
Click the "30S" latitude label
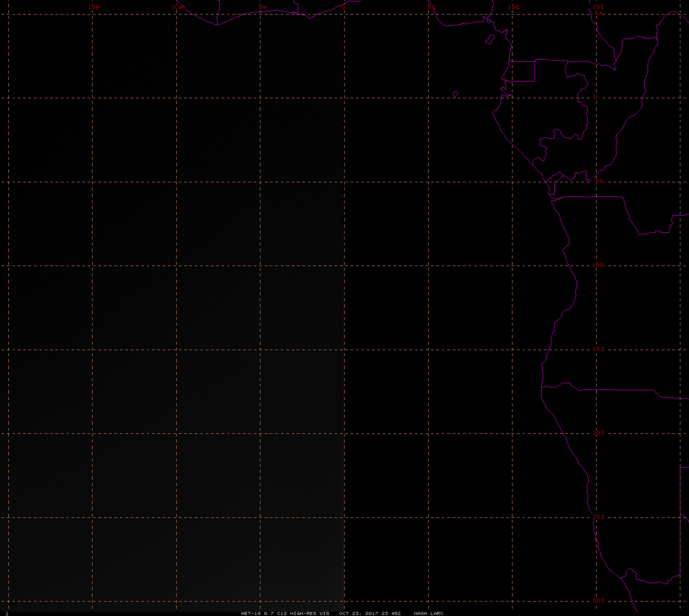(x=599, y=600)
